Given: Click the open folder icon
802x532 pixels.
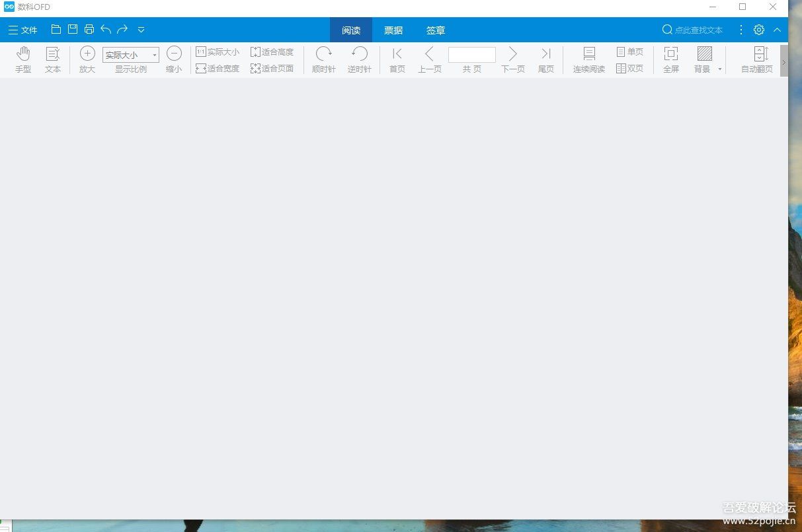Looking at the screenshot, I should (56, 30).
